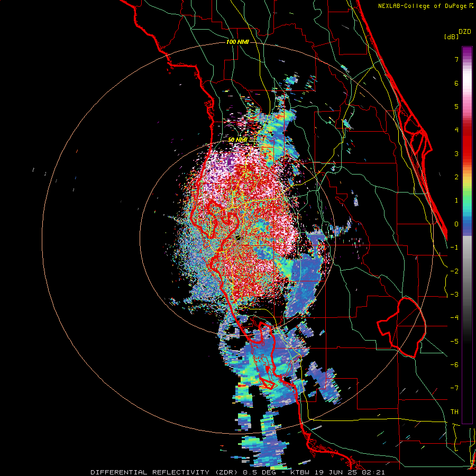Click the ZDR color scale bar

coord(467,235)
